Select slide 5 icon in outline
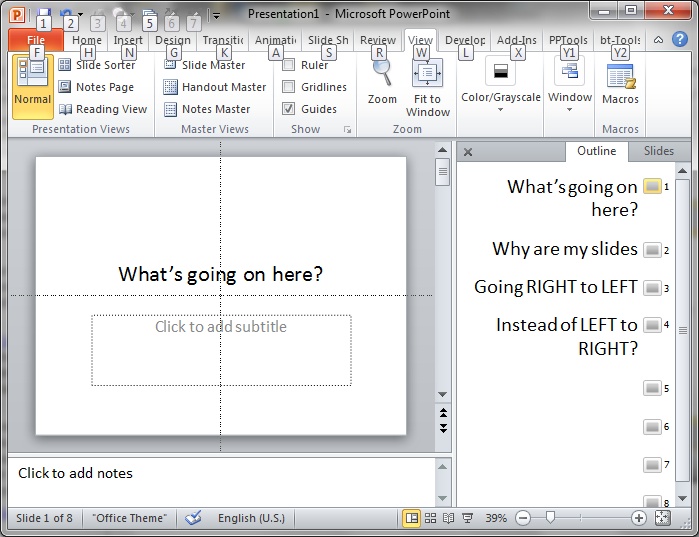The width and height of the screenshot is (699, 537). (x=652, y=388)
